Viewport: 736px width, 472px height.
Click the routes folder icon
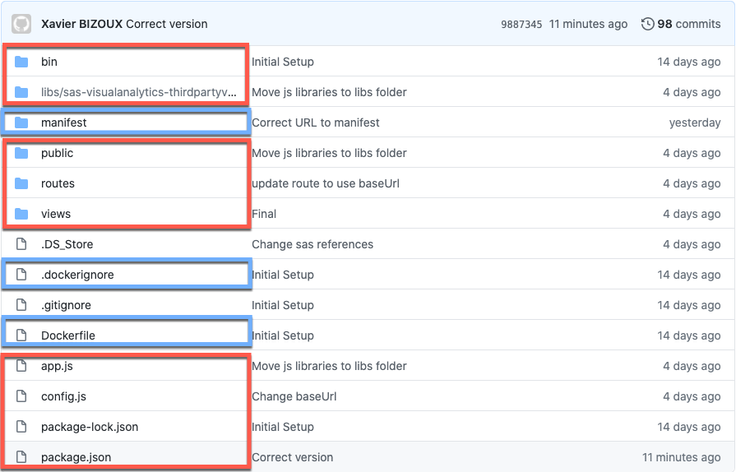click(21, 184)
